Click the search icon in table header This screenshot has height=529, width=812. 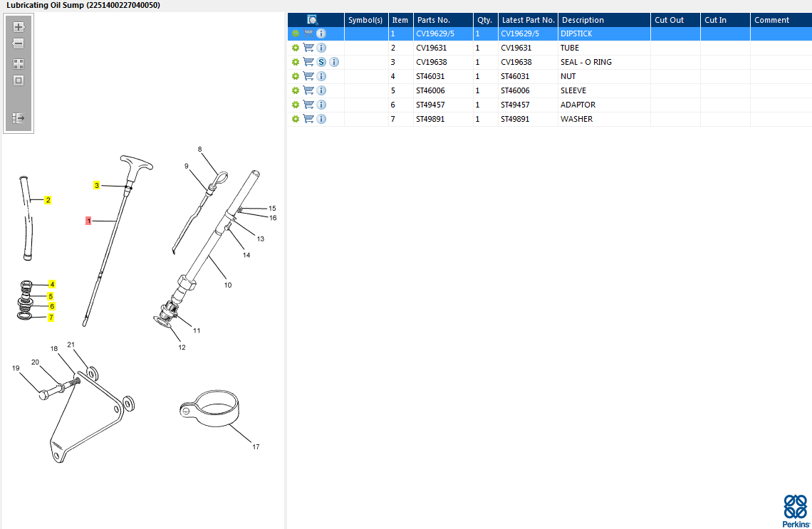(312, 20)
